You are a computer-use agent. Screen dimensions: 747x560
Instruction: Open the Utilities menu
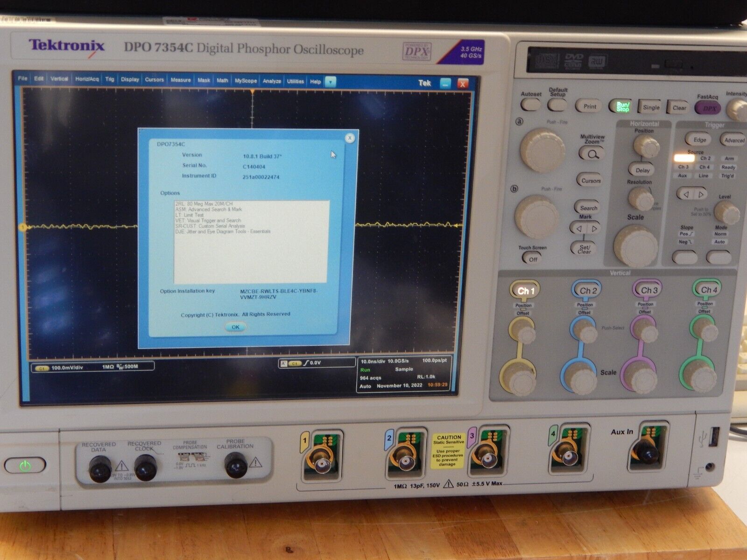(x=296, y=80)
